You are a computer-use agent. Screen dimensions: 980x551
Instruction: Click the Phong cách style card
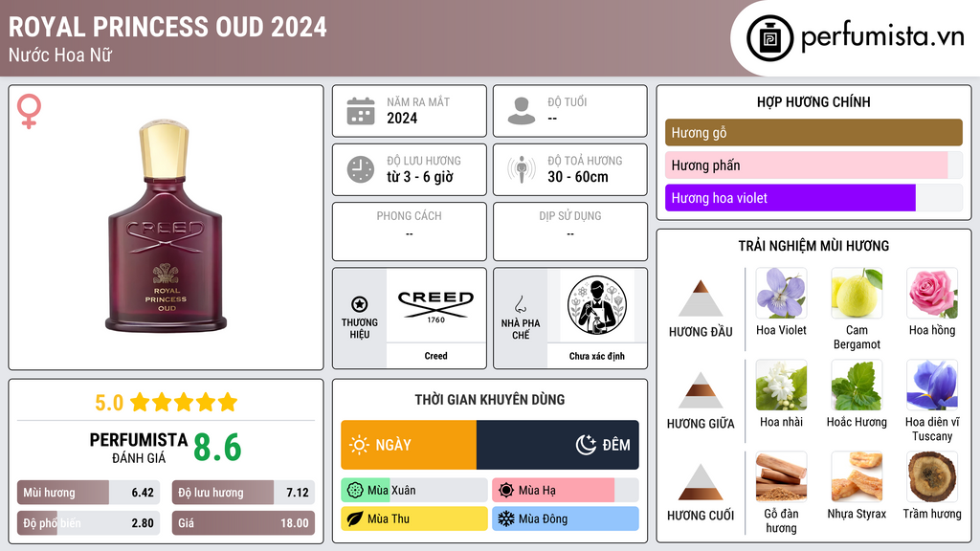[410, 231]
